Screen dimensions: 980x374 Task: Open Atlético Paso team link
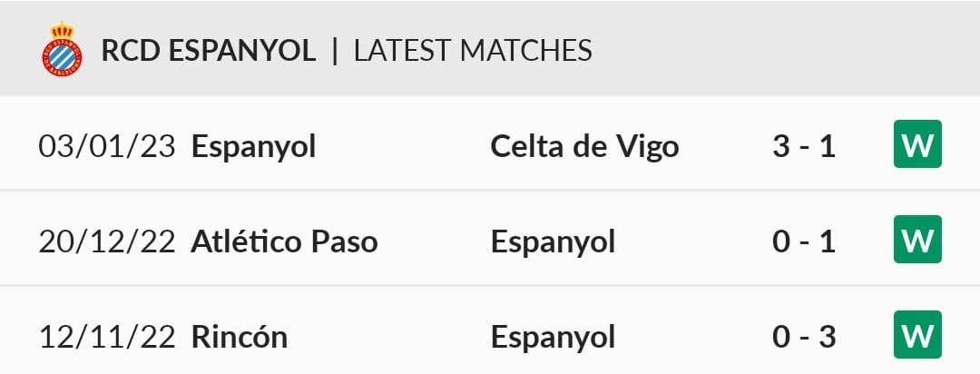point(284,242)
